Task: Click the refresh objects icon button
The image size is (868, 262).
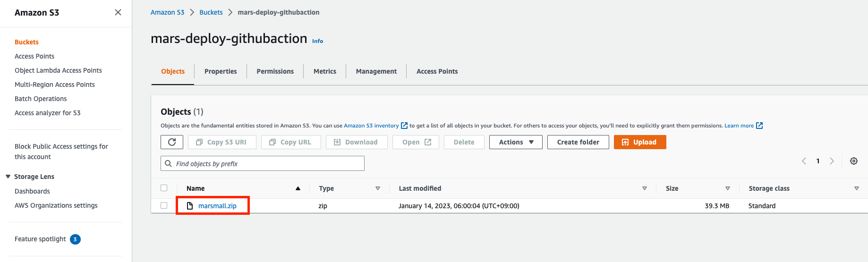Action: tap(172, 142)
